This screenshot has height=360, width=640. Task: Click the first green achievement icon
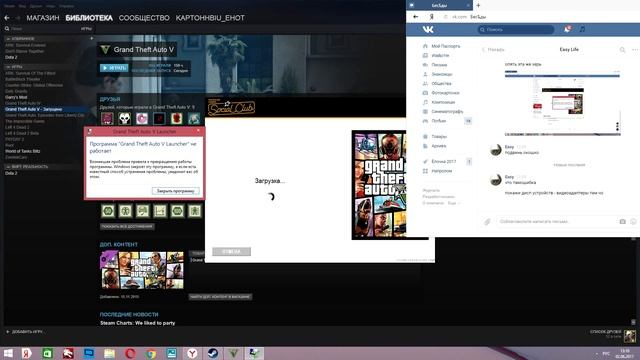click(108, 211)
